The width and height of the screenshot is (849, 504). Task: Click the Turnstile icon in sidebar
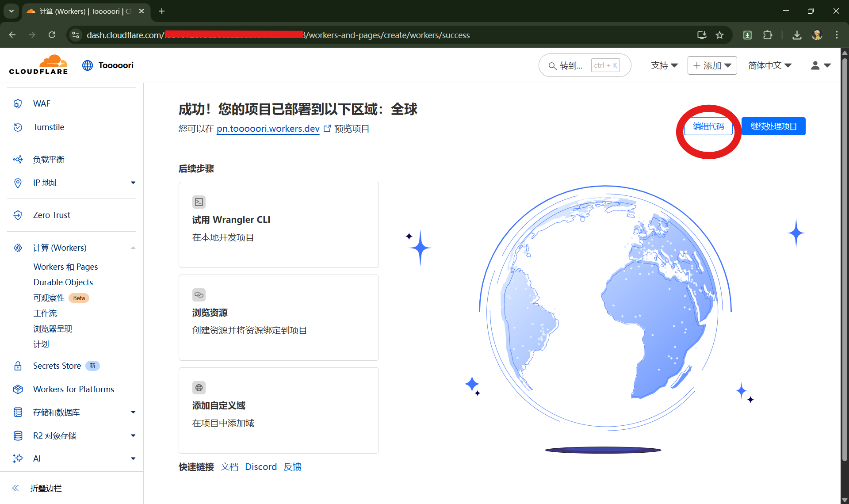click(18, 127)
